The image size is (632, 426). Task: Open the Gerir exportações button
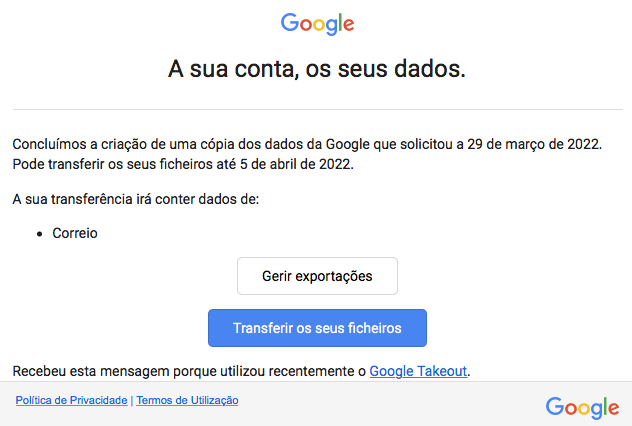coord(317,276)
